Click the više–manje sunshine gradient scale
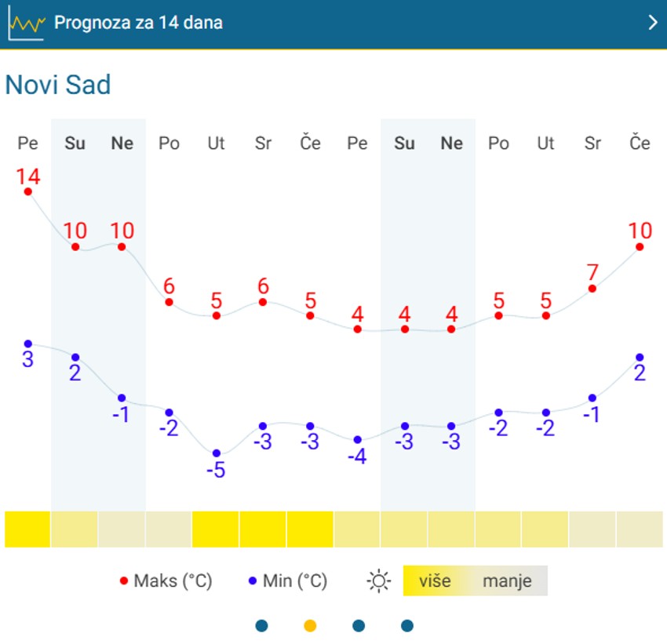 click(x=475, y=581)
